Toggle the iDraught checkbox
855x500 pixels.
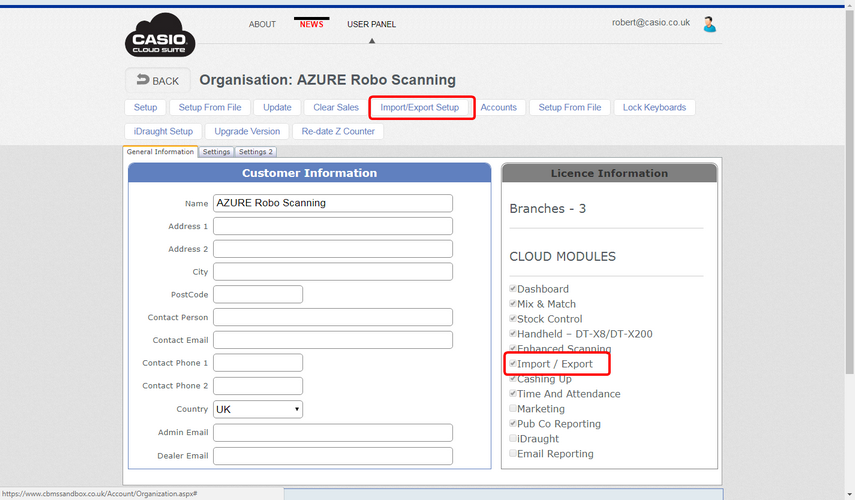coord(513,438)
